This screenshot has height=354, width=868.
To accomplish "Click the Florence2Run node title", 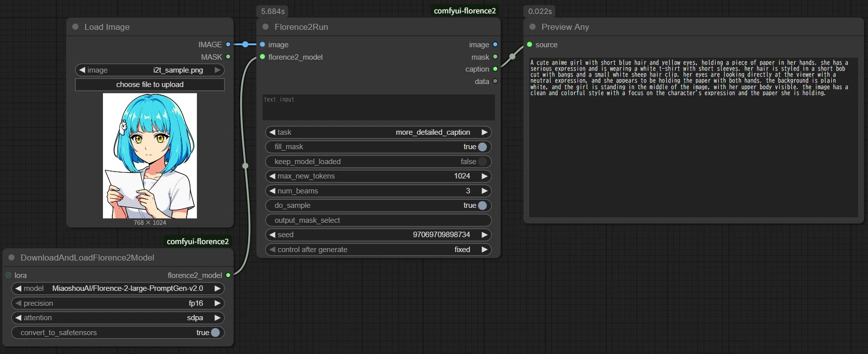I will (301, 27).
